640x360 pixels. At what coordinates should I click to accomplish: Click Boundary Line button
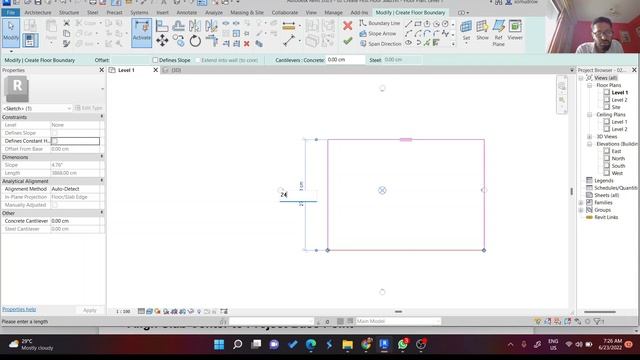tap(379, 23)
